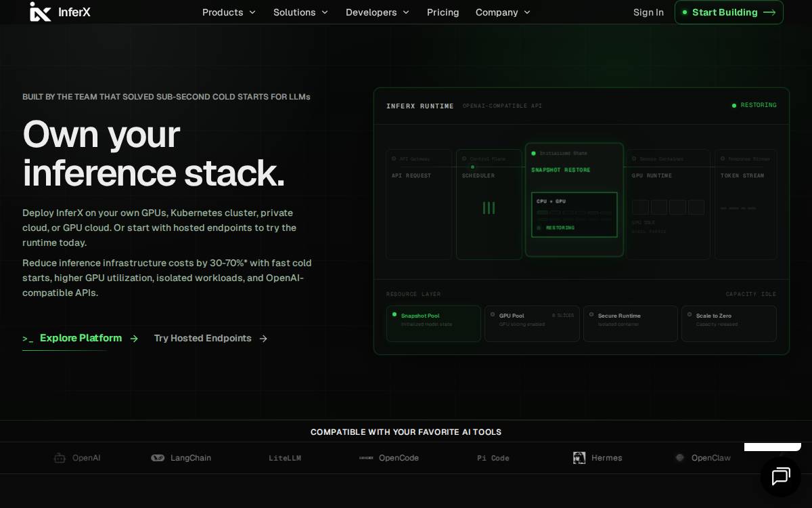Select the Secure Runtime resource card
The width and height of the screenshot is (812, 508).
(x=631, y=324)
